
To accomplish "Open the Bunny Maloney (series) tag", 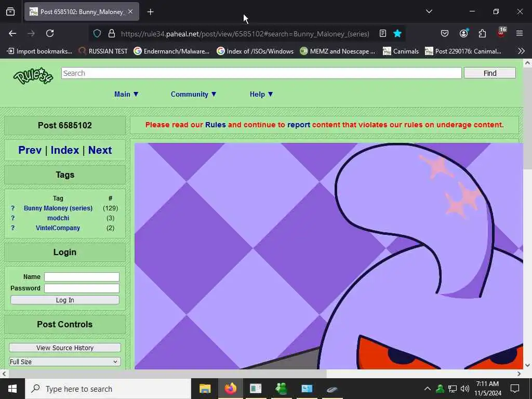I will 58,208.
